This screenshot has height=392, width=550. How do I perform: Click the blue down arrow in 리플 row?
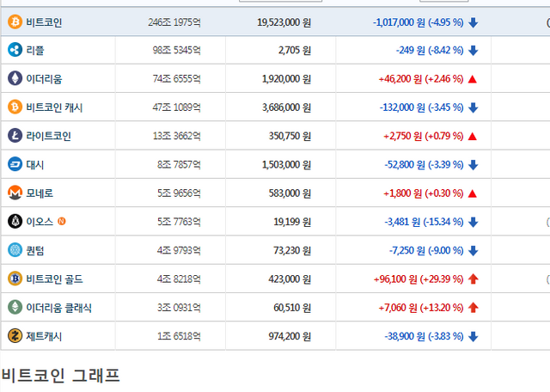pyautogui.click(x=473, y=51)
